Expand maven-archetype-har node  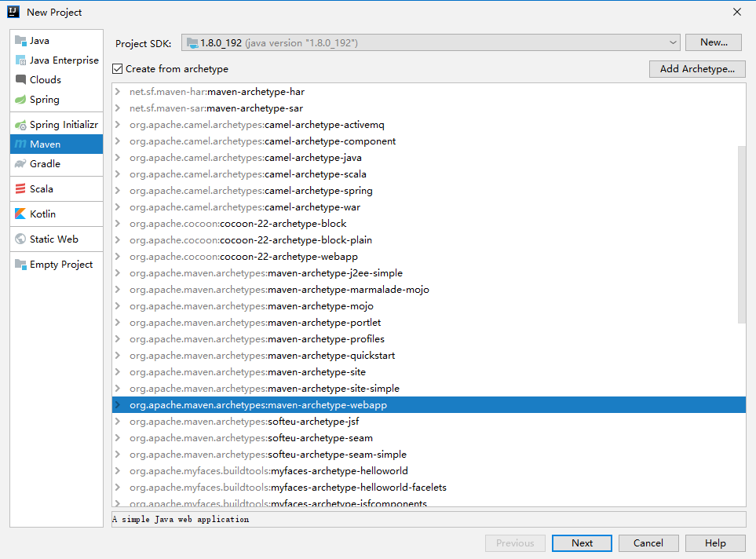pos(118,92)
